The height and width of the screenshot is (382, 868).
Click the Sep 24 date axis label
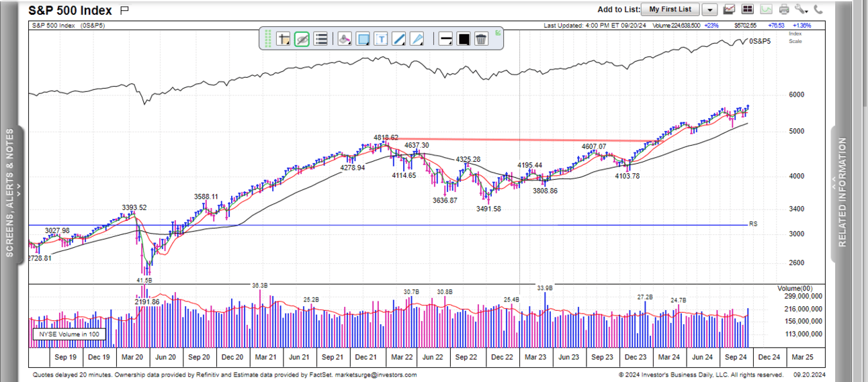click(x=735, y=357)
